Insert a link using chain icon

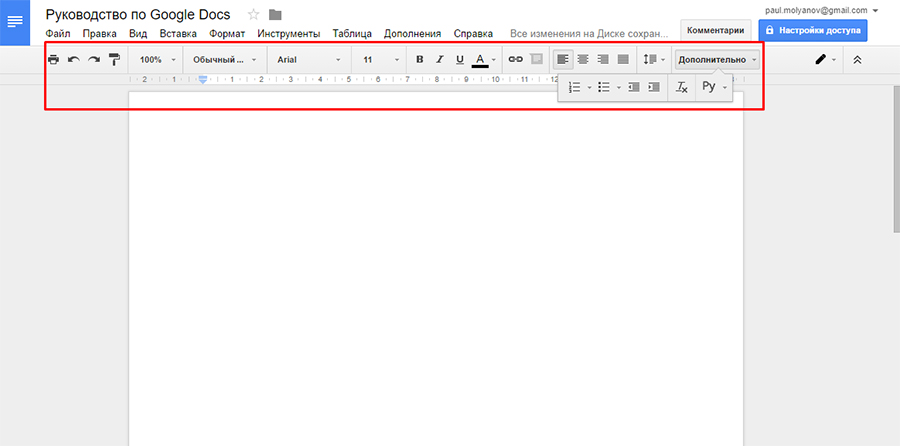(516, 60)
